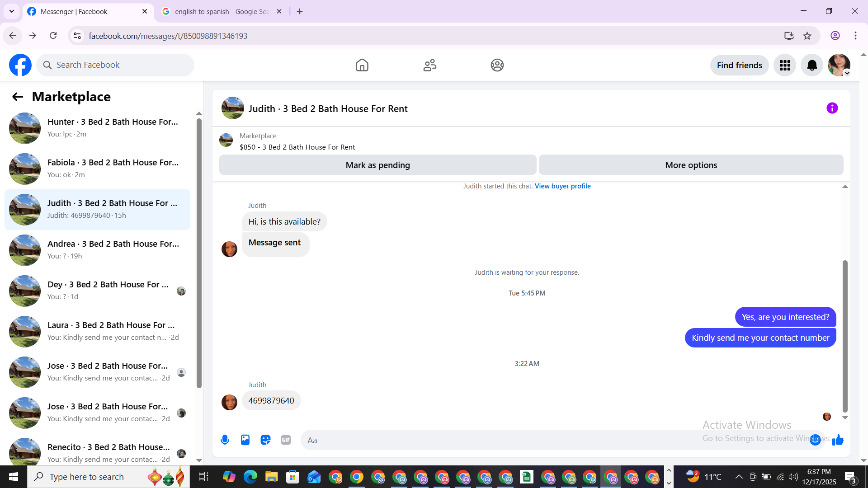Switch to english to spanish tab
868x488 pixels.
click(222, 12)
